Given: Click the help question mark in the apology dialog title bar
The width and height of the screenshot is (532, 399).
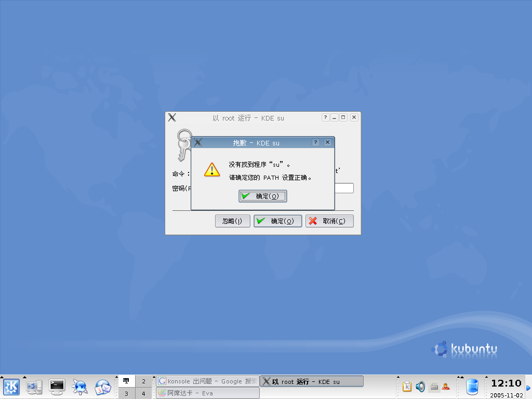Looking at the screenshot, I should point(315,142).
